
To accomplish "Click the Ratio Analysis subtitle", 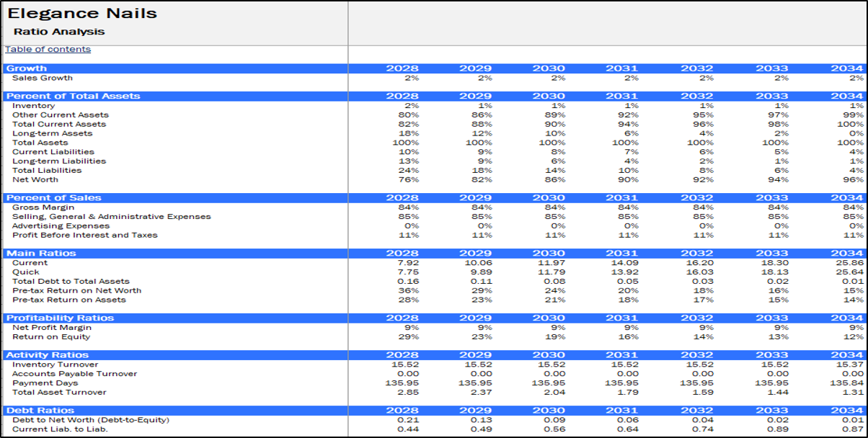I will [59, 32].
